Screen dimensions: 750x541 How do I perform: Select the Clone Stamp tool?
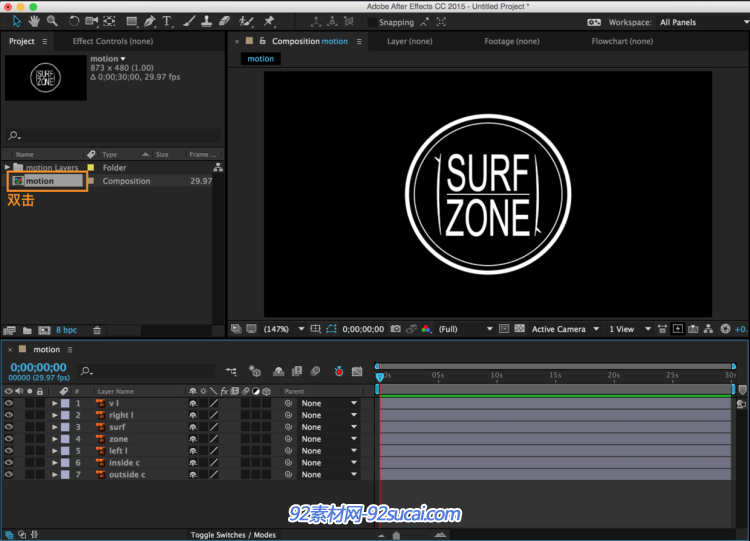(207, 22)
